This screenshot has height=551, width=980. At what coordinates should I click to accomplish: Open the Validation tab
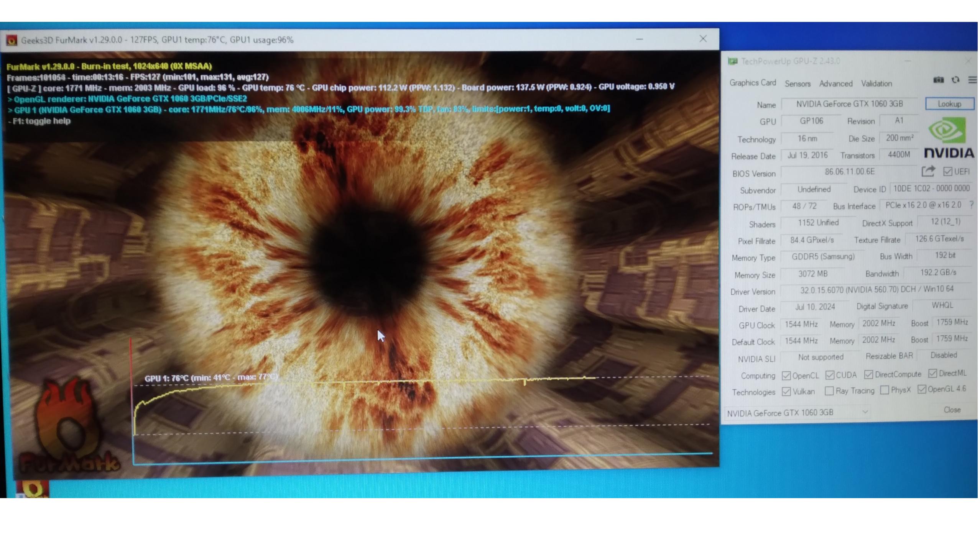coord(876,84)
